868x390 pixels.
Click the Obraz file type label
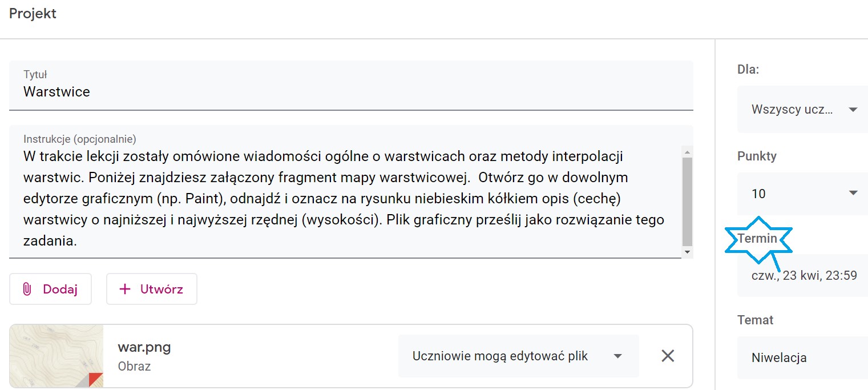(134, 366)
